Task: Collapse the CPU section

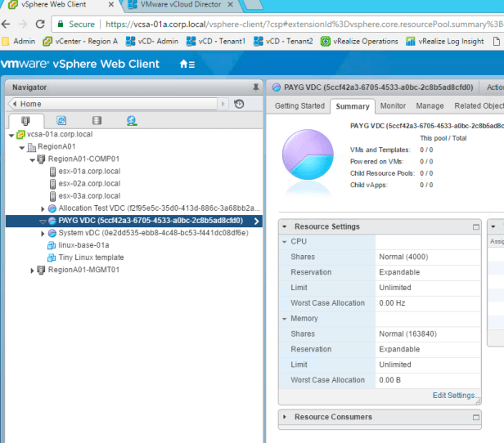Action: point(284,242)
